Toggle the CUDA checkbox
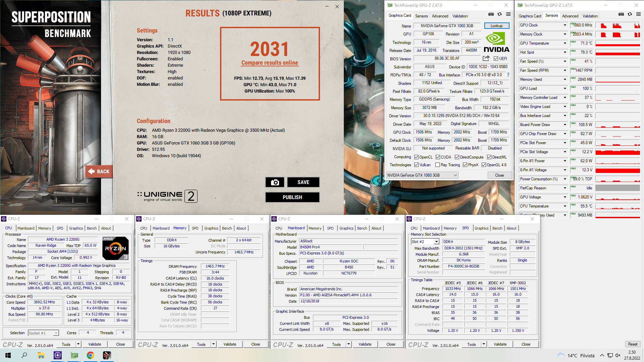The image size is (644, 362). pos(438,157)
